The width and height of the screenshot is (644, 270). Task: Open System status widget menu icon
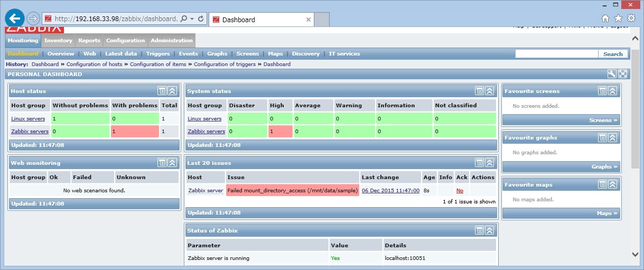479,91
